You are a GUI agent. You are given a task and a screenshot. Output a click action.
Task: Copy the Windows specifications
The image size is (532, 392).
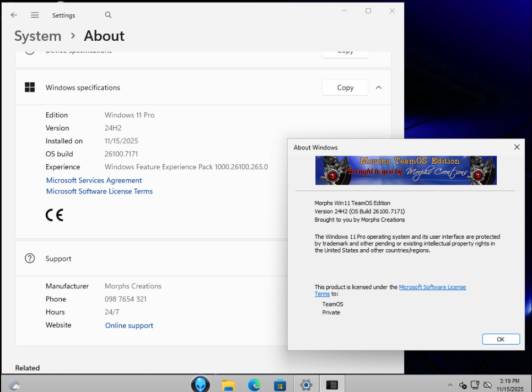tap(345, 88)
